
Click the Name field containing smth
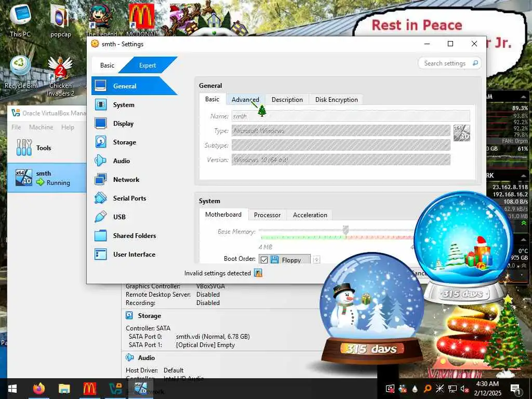[x=351, y=116]
